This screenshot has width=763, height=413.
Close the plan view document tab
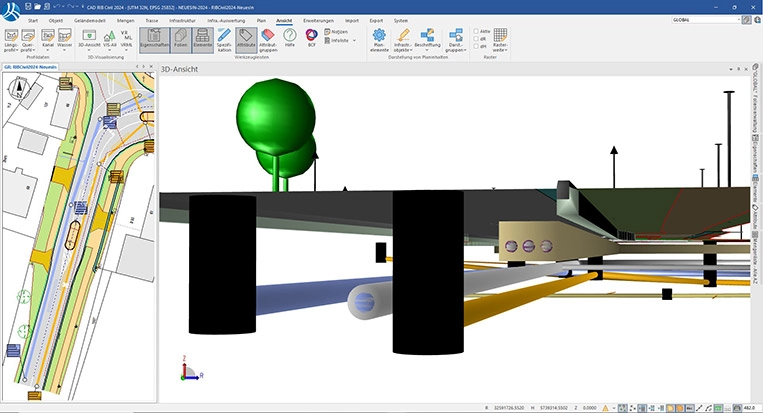click(151, 67)
